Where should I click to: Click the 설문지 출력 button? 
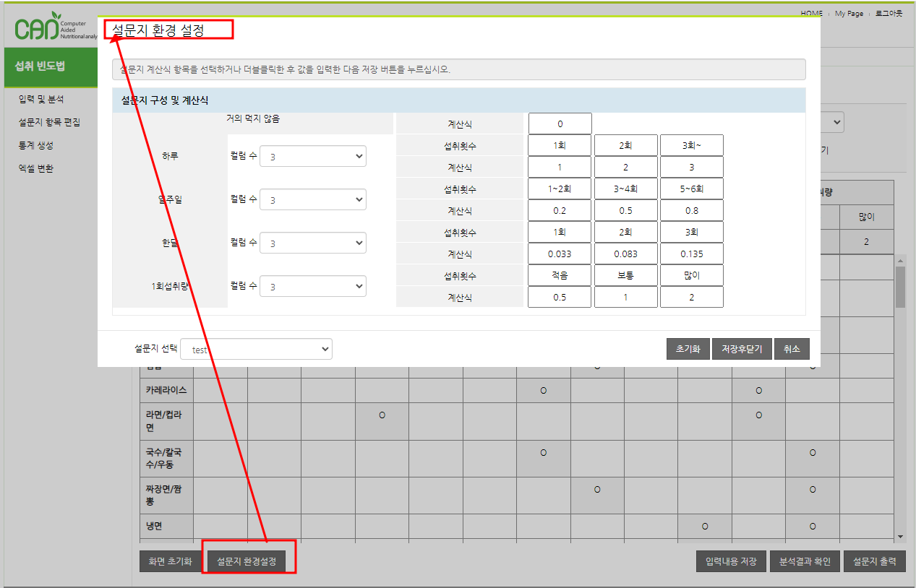tap(874, 562)
